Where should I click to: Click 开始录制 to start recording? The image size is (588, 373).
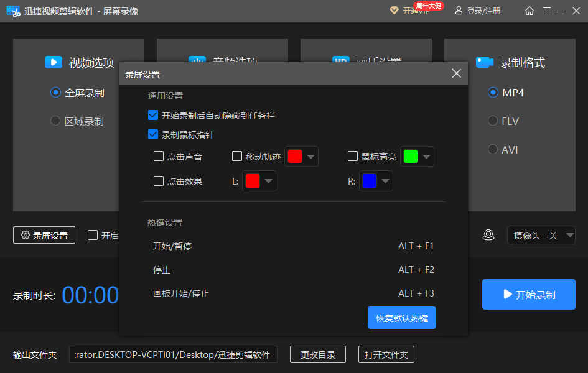[x=529, y=294]
